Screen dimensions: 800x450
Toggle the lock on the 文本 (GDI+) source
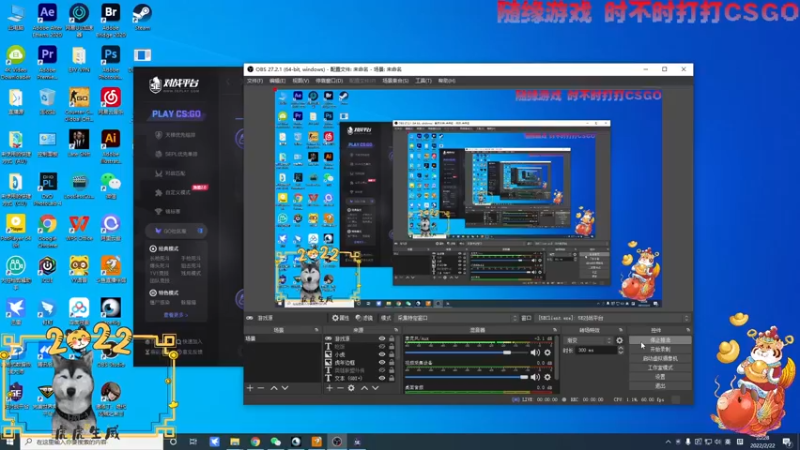391,378
